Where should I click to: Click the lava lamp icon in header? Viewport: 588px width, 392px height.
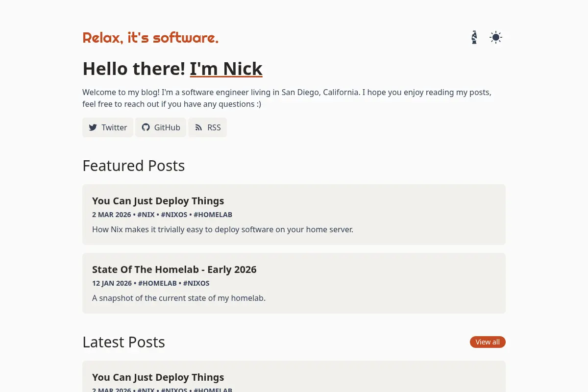474,37
